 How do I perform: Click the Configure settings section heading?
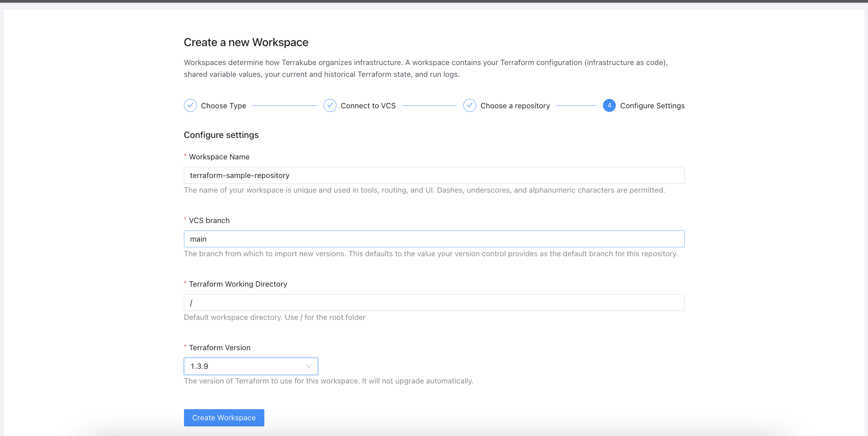click(221, 135)
